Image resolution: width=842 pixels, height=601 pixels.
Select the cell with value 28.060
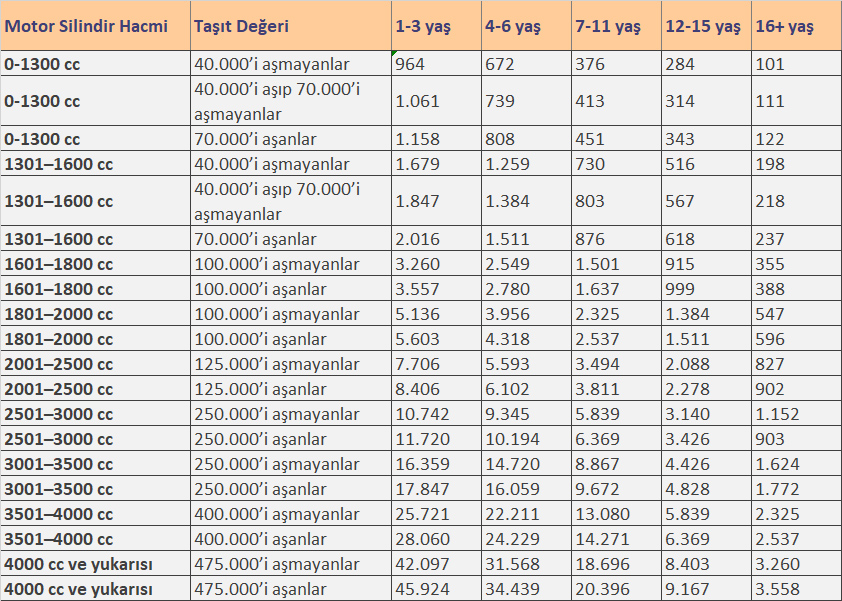(435, 539)
